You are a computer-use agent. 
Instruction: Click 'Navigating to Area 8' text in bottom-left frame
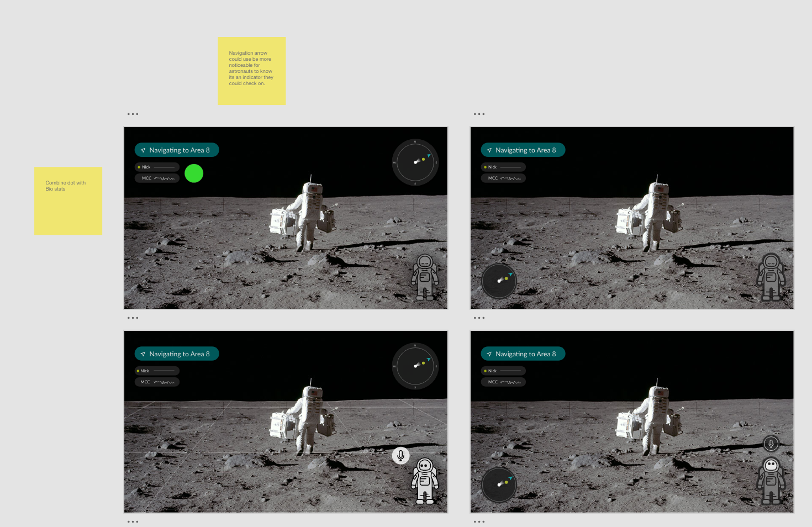(x=180, y=354)
